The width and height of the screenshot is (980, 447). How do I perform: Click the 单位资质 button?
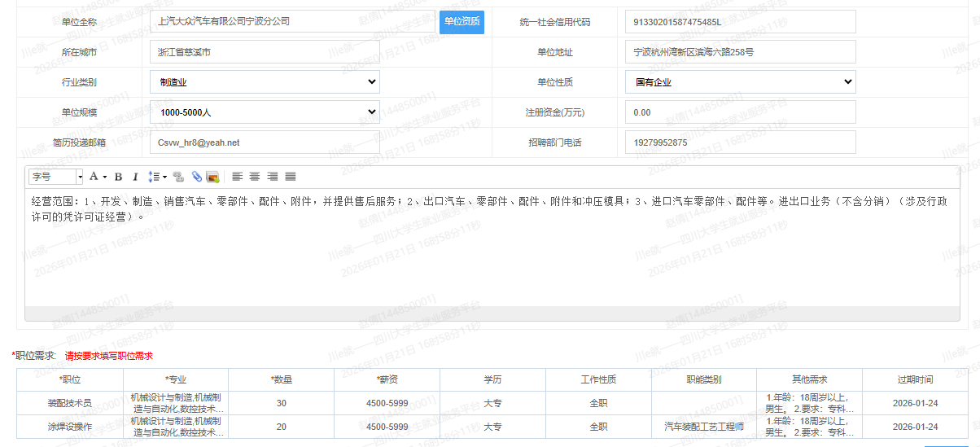[462, 21]
